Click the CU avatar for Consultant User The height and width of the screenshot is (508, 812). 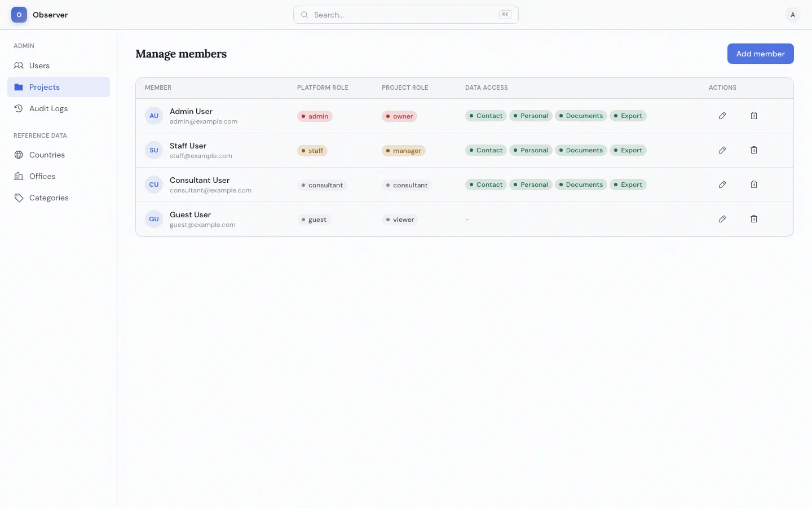(x=154, y=185)
